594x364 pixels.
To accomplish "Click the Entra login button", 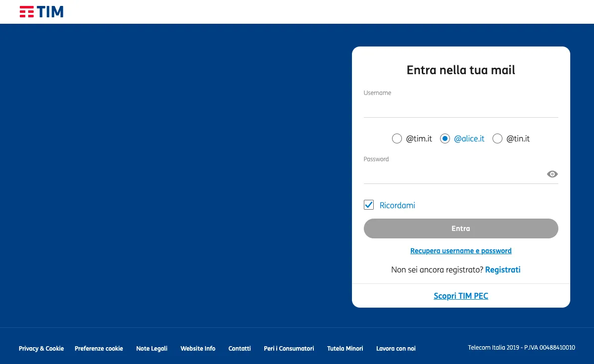I will pos(461,228).
